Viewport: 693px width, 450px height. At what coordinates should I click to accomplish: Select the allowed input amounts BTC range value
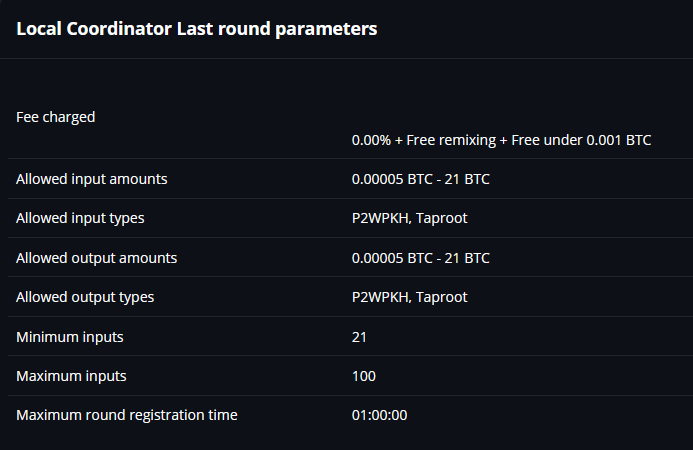(x=421, y=179)
